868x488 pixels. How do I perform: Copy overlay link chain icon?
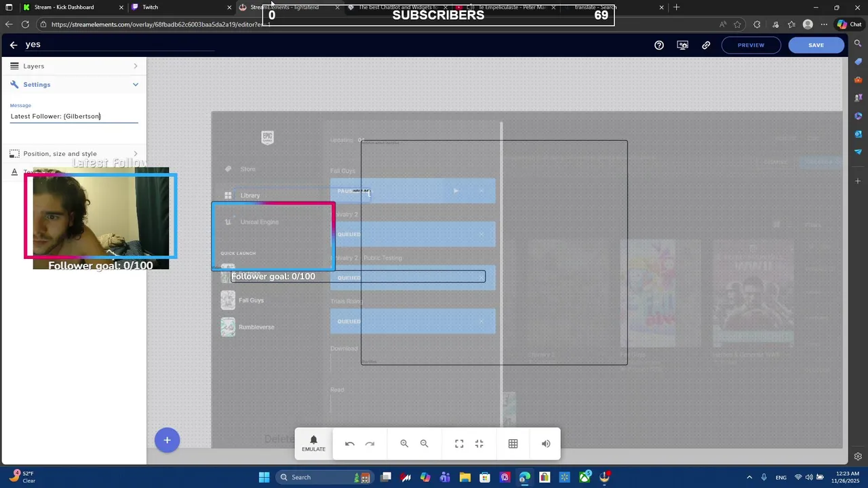(706, 45)
